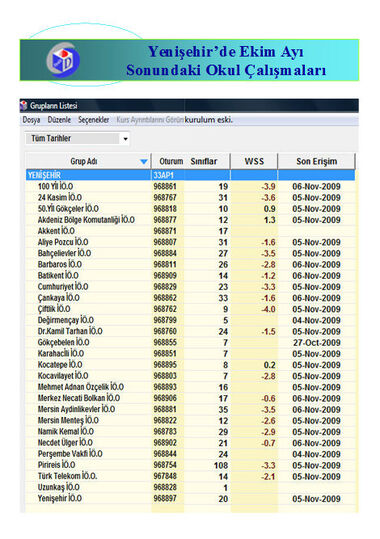
Task: Select the Çankaya İ.Ö.O row
Action: (191, 298)
